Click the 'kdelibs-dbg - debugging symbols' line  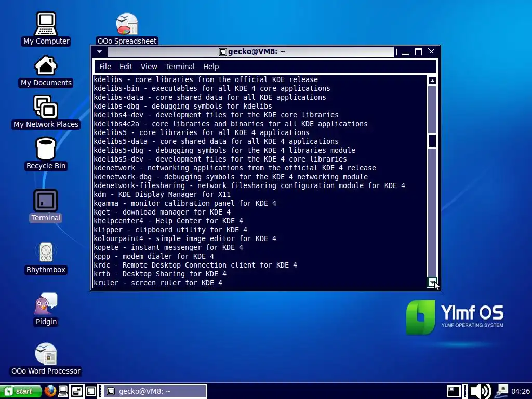click(183, 106)
